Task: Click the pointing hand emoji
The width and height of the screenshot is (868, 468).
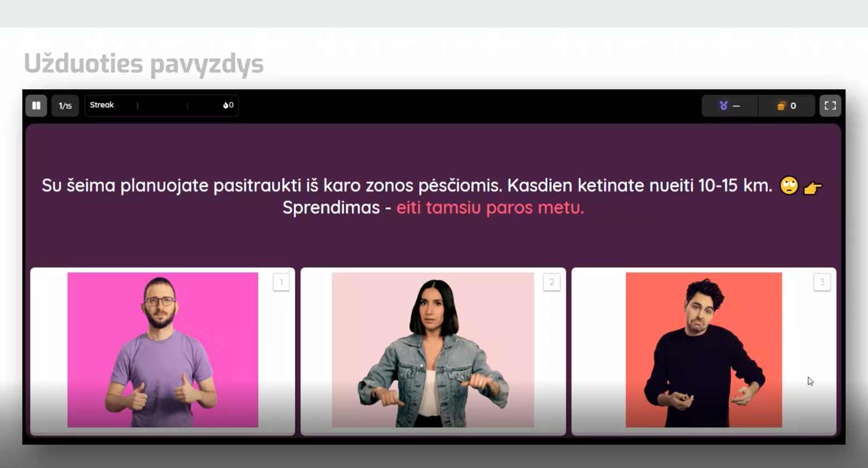Action: tap(812, 188)
